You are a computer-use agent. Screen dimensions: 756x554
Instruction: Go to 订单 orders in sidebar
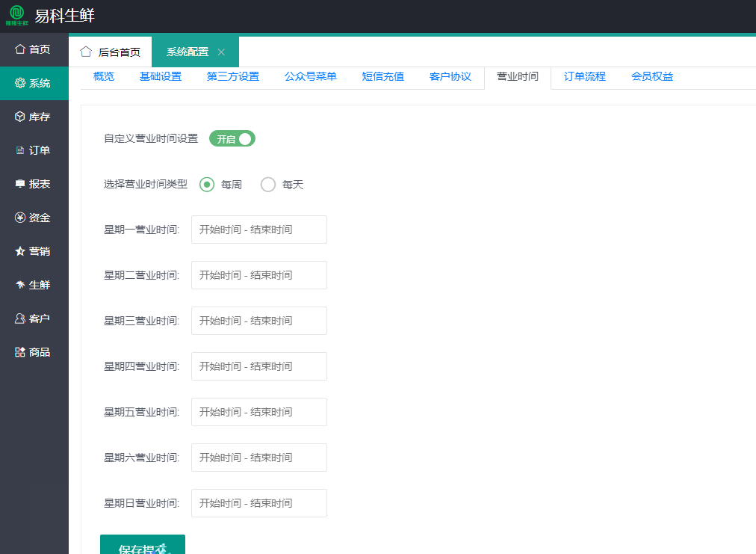34,150
